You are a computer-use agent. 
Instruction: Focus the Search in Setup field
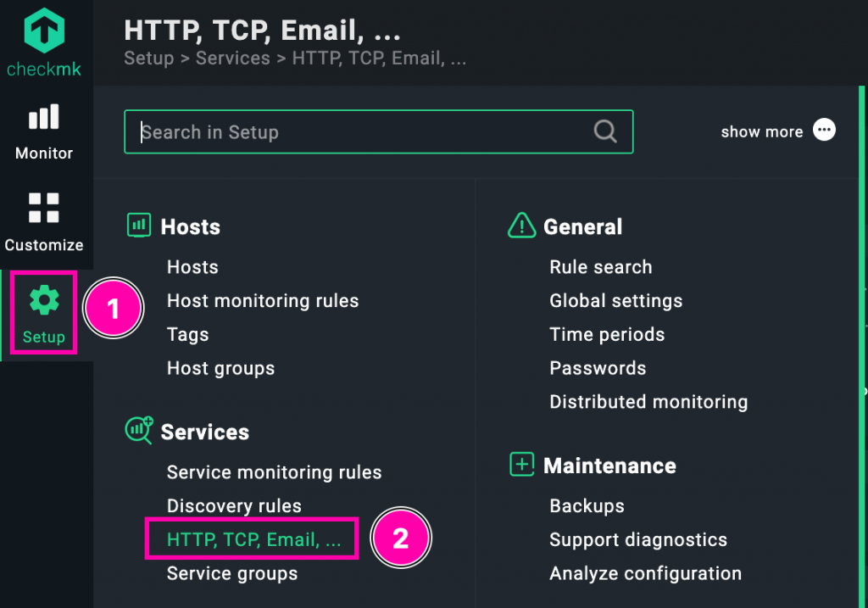[x=364, y=131]
